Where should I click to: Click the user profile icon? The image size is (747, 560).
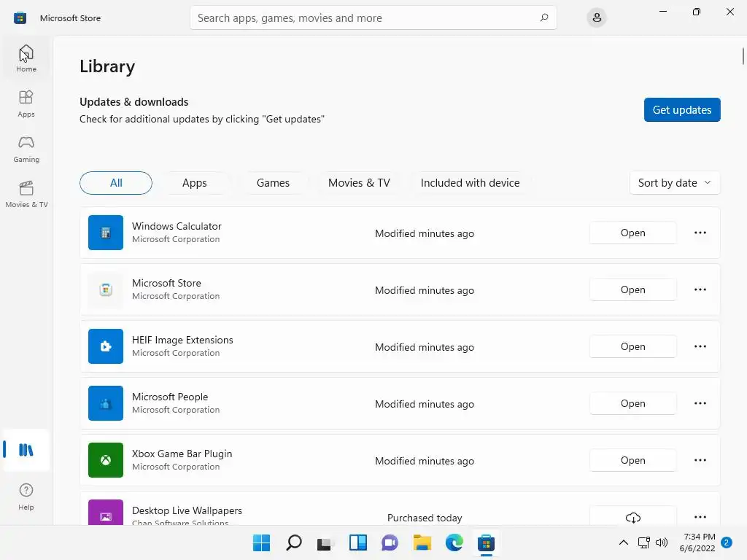pos(597,18)
